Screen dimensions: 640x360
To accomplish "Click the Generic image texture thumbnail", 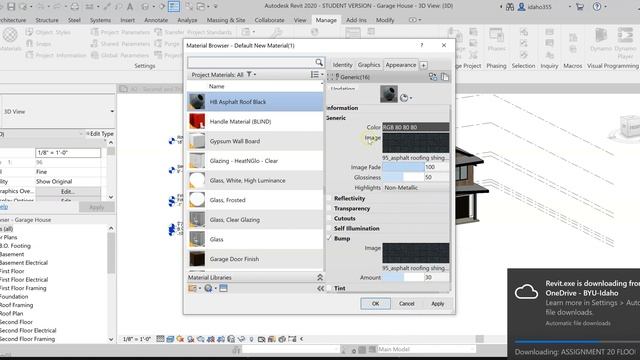I will point(416,143).
